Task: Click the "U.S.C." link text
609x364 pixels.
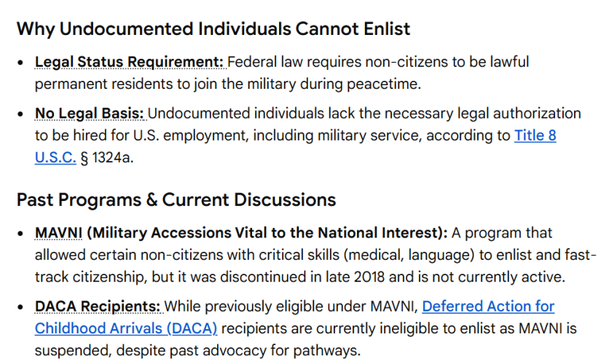Action: pos(55,157)
